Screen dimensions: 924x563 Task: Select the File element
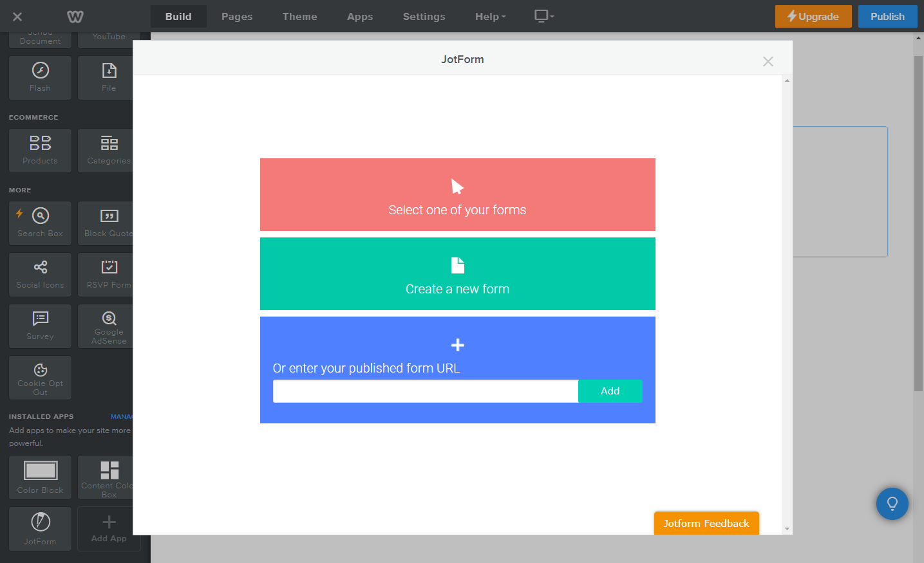click(108, 77)
